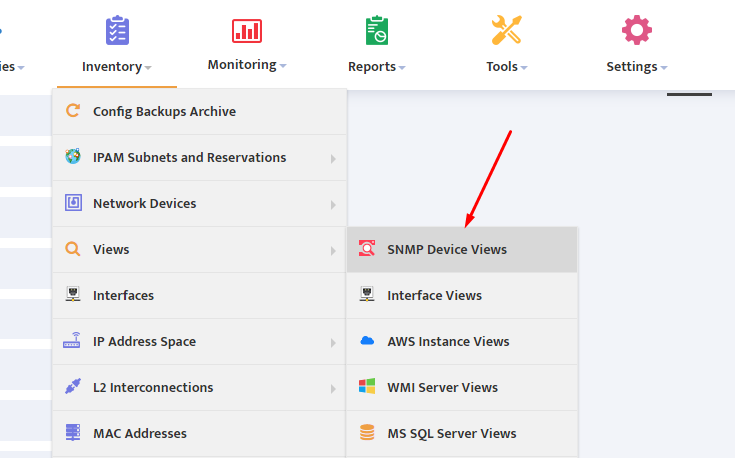This screenshot has width=735, height=458.
Task: Click the Config Backups Archive refresh icon
Action: pyautogui.click(x=73, y=111)
